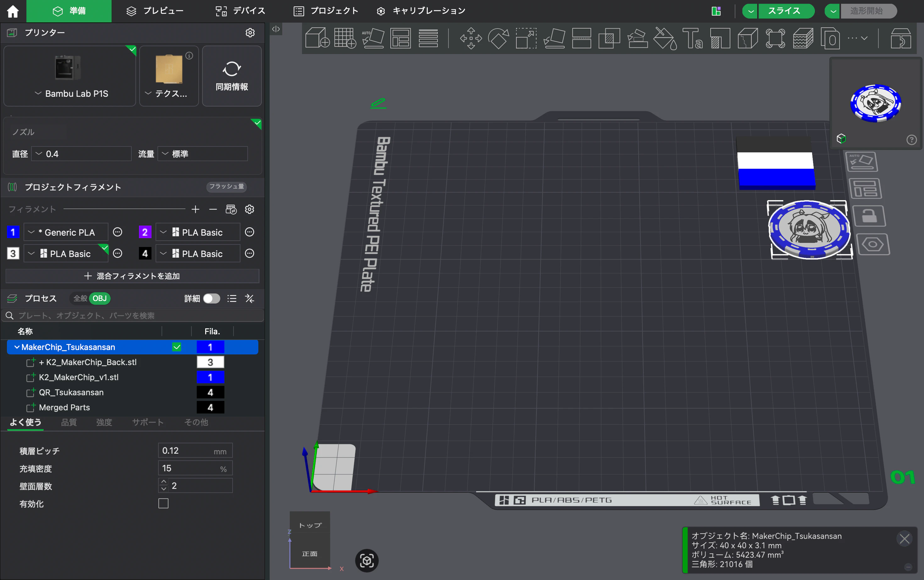The height and width of the screenshot is (580, 924).
Task: Select the Lay on face tool
Action: coord(554,38)
